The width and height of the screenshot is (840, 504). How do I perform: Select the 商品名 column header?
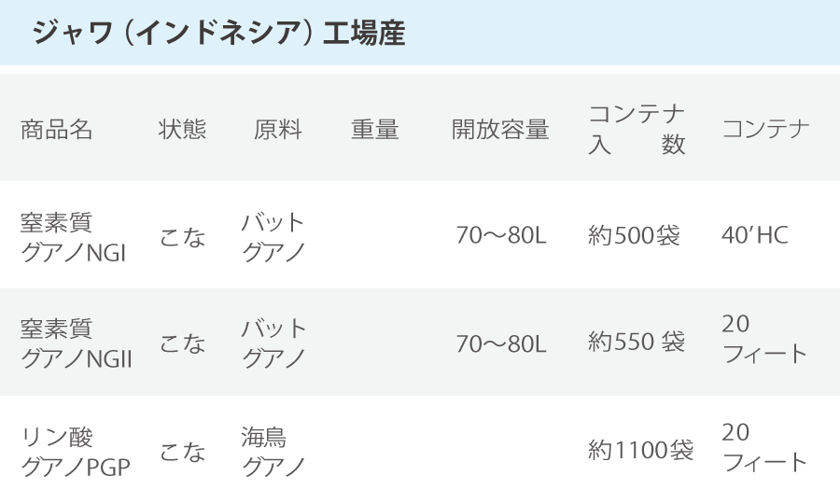pos(57,130)
